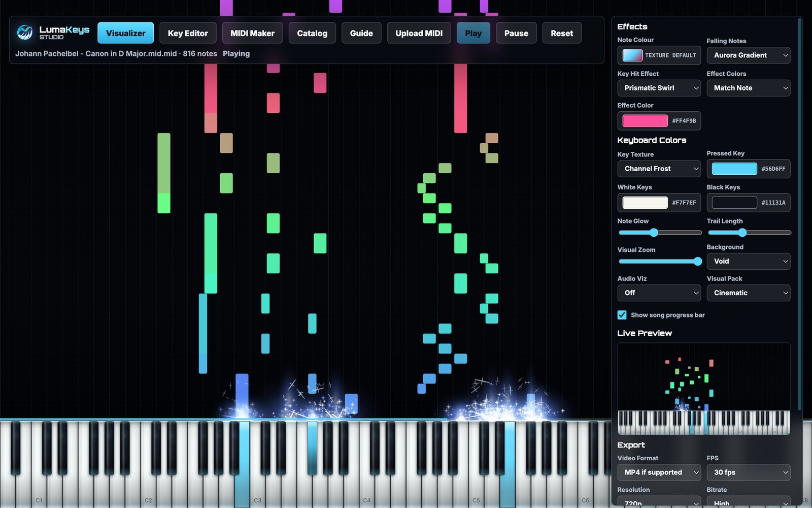
Task: Edit the White Keys color swatch
Action: point(645,202)
